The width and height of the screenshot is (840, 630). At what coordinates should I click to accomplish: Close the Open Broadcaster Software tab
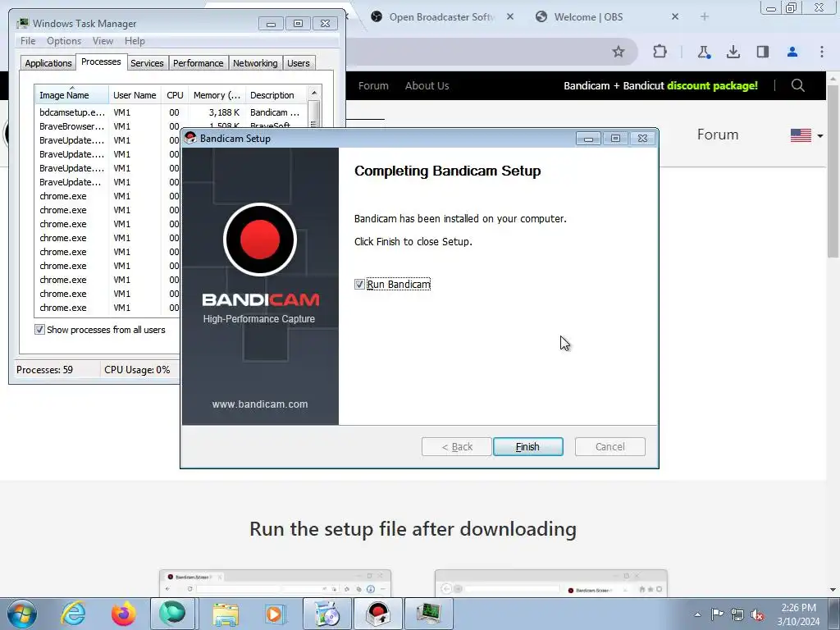tap(510, 16)
